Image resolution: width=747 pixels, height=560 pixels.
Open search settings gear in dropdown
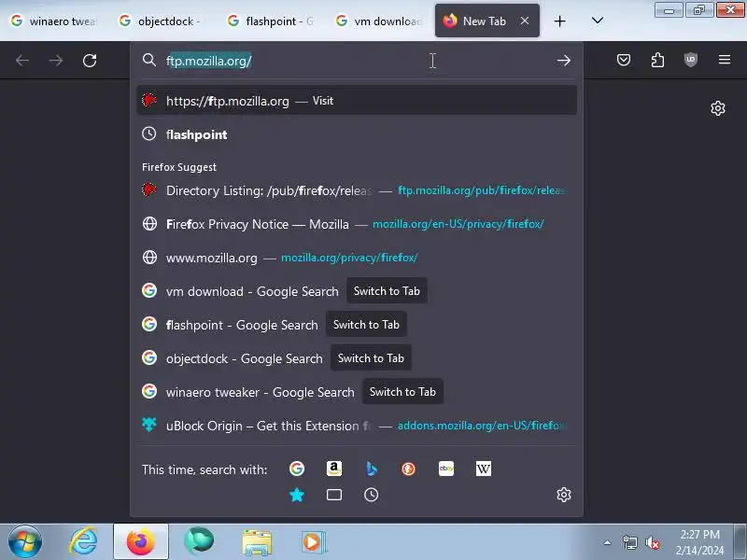tap(564, 495)
